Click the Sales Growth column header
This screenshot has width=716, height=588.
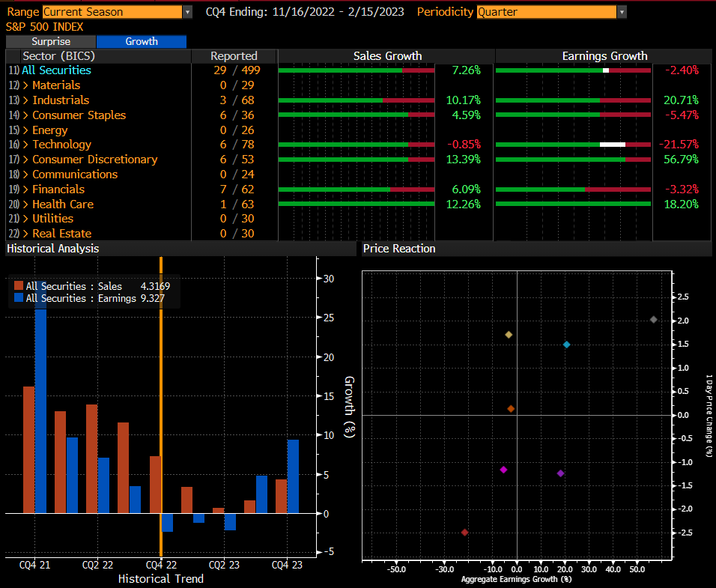pyautogui.click(x=387, y=56)
